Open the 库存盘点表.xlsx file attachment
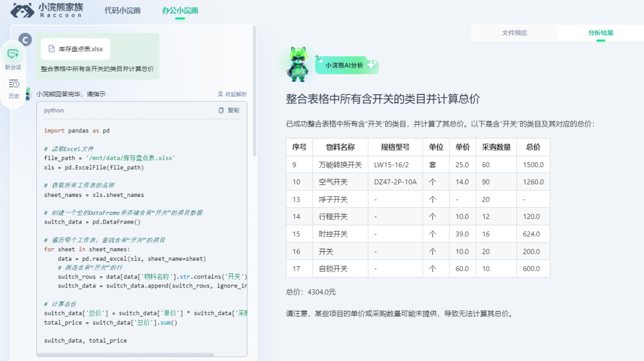644x361 pixels. tap(76, 49)
